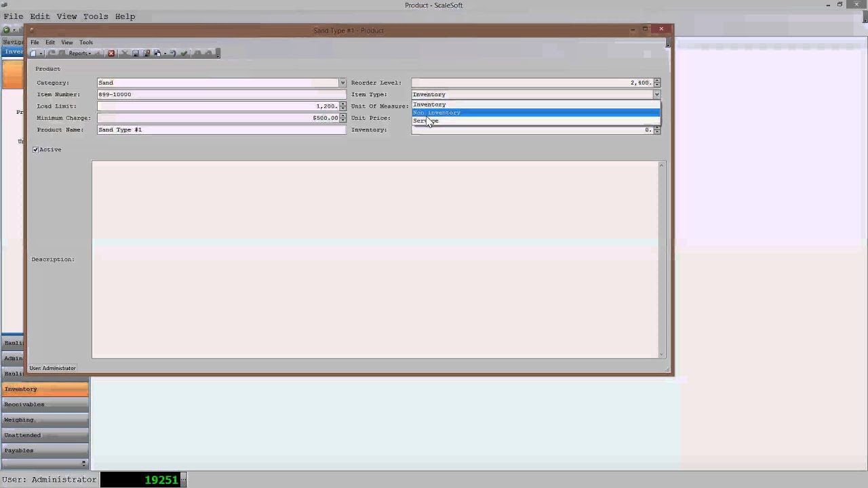Click the Load Limit value field
868x488 pixels.
[218, 106]
